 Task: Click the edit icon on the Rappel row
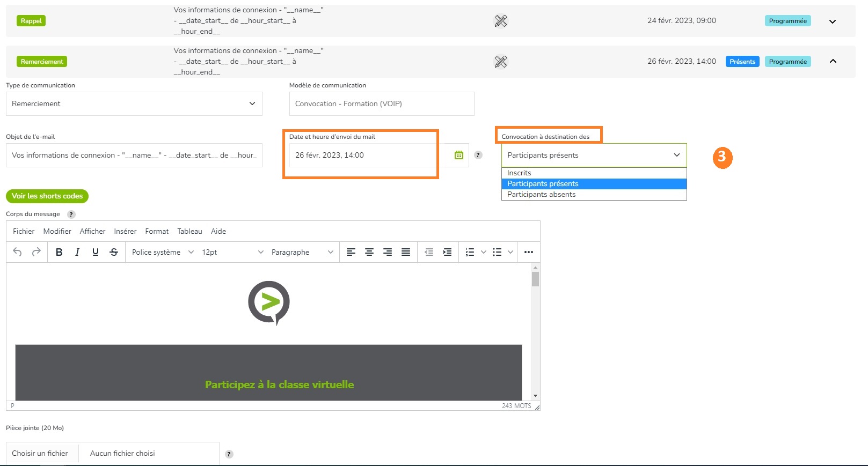tap(500, 21)
